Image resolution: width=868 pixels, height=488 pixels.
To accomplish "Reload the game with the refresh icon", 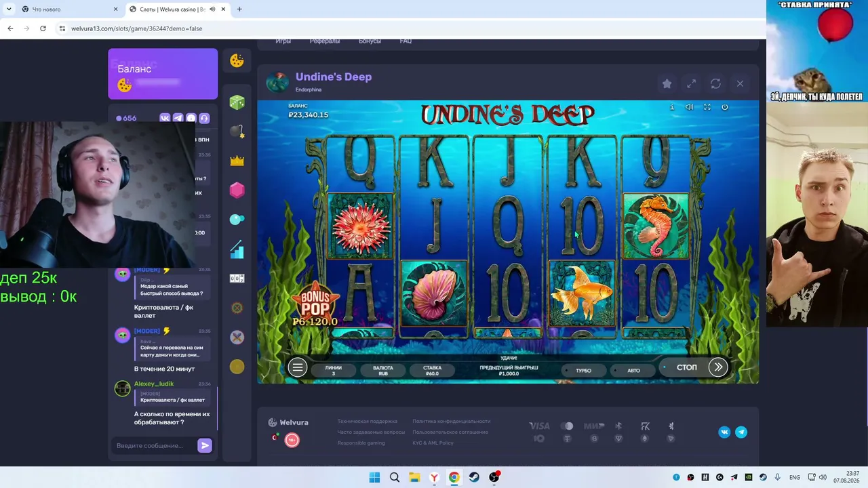I will coord(715,83).
